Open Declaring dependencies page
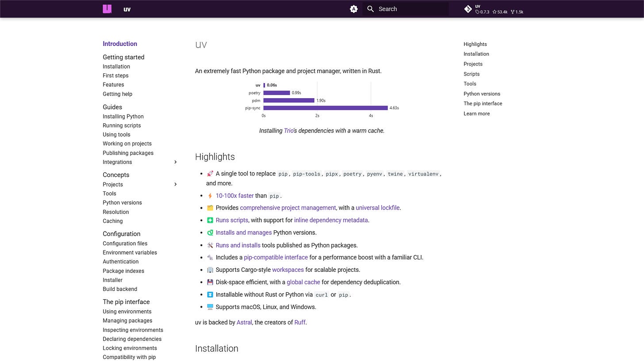644x362 pixels. pos(132,339)
